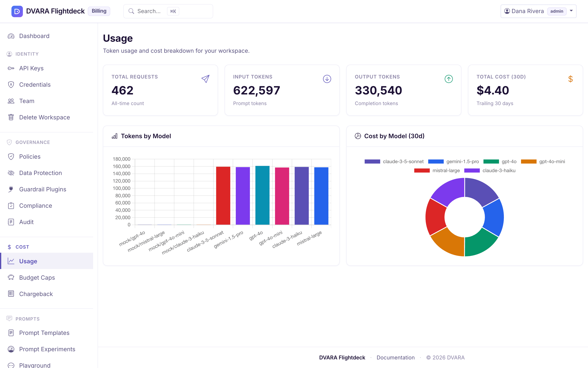Click the API Keys key icon

pos(11,68)
